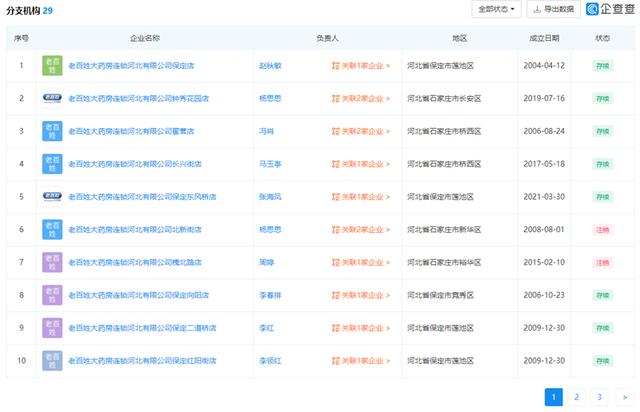This screenshot has width=640, height=412.
Task: Open the 槐北路店 branch link in row 7
Action: pyautogui.click(x=135, y=262)
